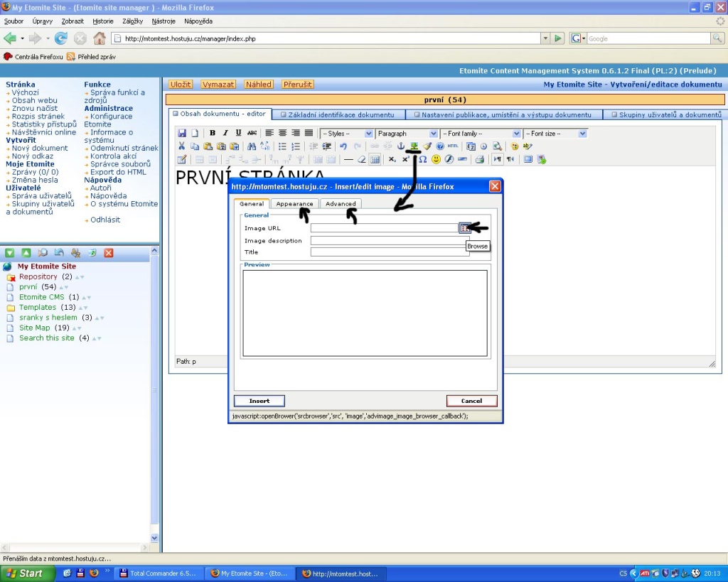Open Templates folder in site tree

[x=38, y=308]
